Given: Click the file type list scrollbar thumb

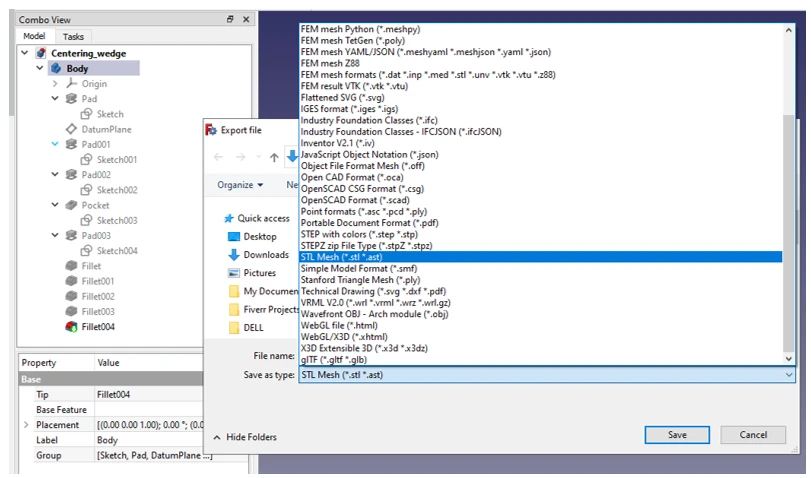Looking at the screenshot, I should 788,232.
